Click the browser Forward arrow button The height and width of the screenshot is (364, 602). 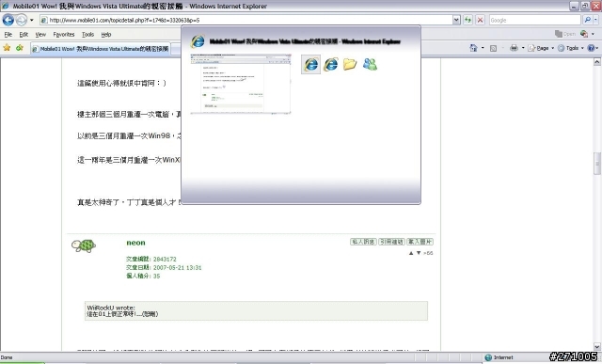22,20
